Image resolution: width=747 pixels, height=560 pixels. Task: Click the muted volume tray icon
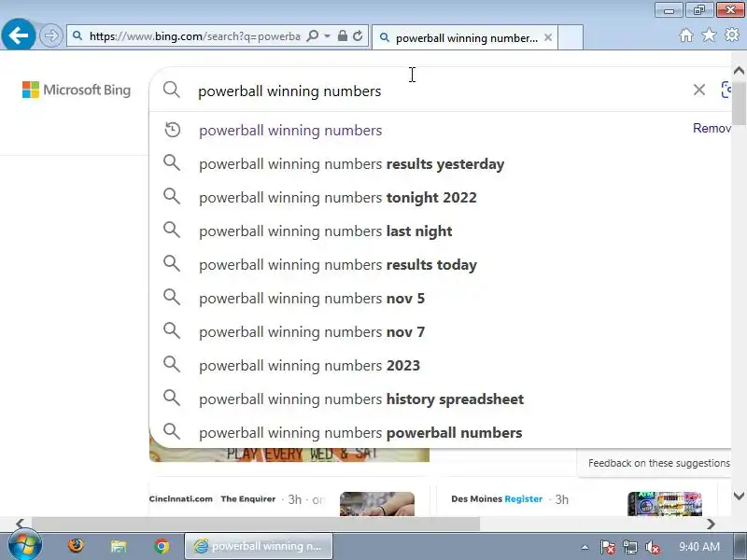(652, 547)
